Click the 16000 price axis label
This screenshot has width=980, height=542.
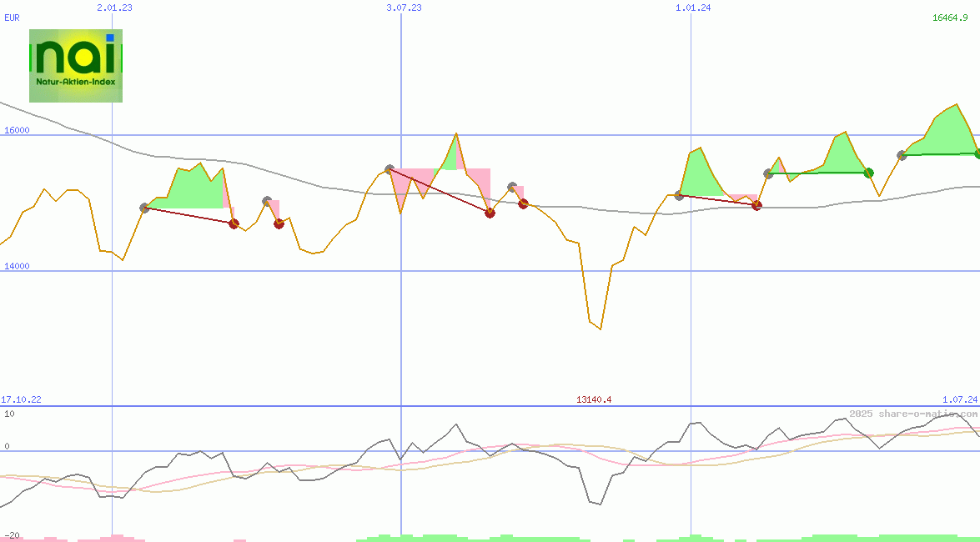(17, 130)
